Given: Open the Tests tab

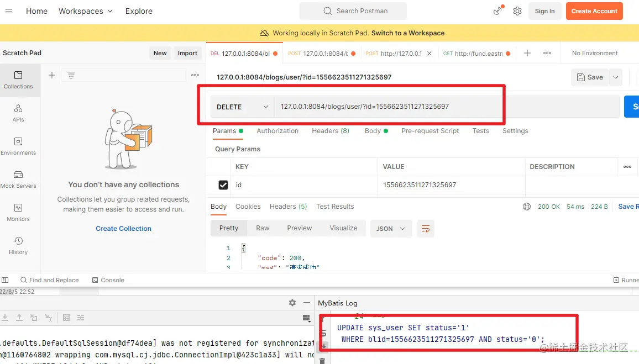Looking at the screenshot, I should [480, 131].
